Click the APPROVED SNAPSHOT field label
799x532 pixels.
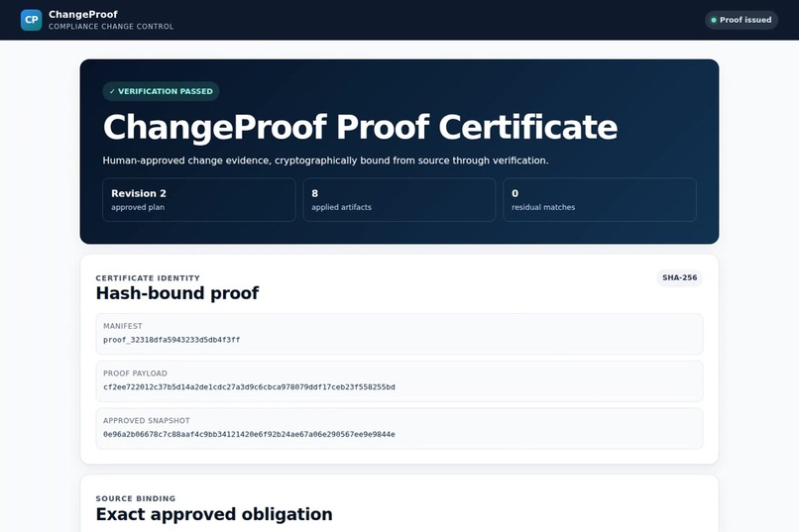(147, 420)
